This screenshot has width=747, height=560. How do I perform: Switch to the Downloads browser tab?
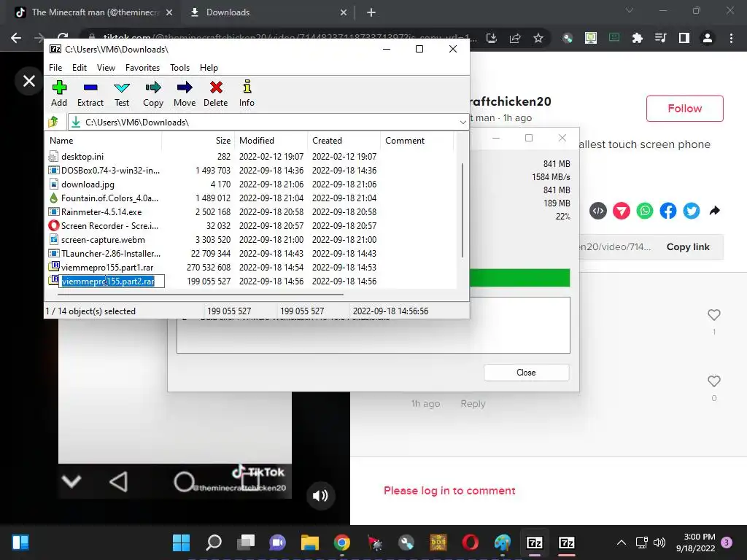coord(268,12)
